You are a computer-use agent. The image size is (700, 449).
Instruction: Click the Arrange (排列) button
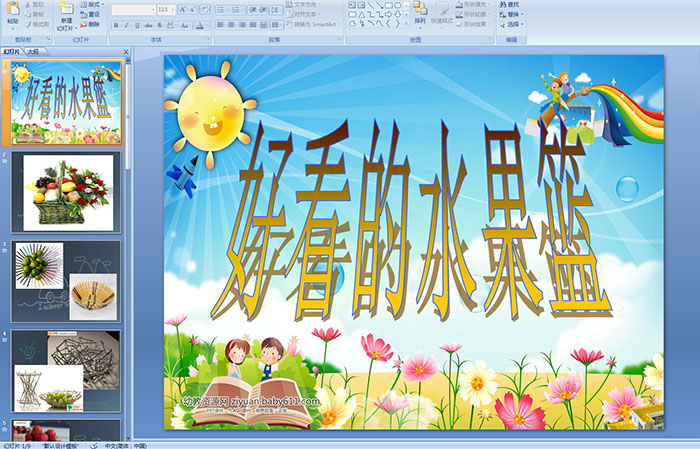click(420, 15)
